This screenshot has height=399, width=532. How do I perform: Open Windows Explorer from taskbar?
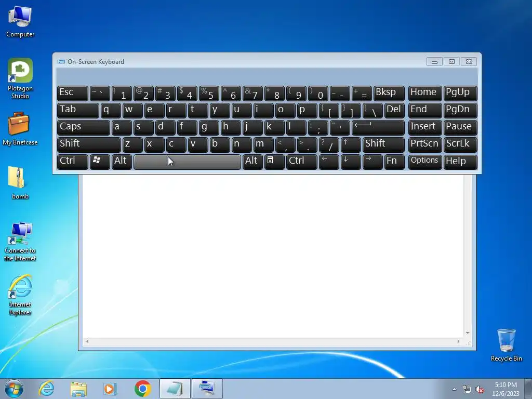pyautogui.click(x=78, y=389)
